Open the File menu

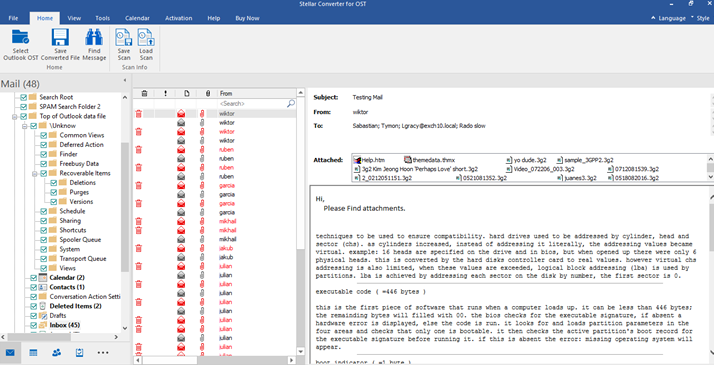point(13,18)
